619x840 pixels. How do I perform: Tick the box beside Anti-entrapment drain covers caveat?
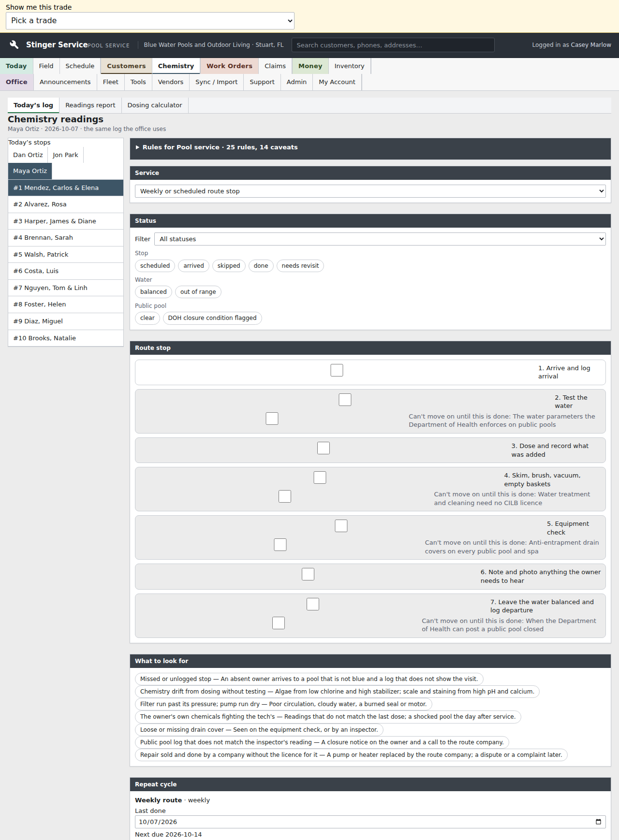click(280, 545)
